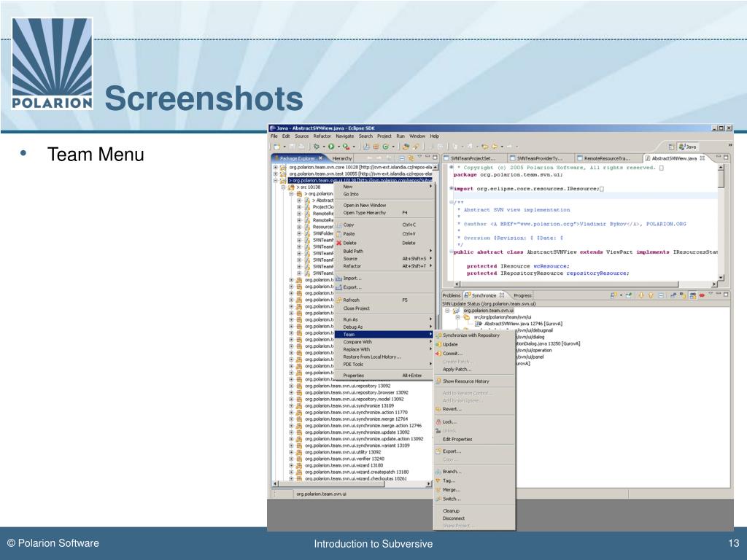Choose Refresh in context menu
This screenshot has width=747, height=560.
click(384, 300)
